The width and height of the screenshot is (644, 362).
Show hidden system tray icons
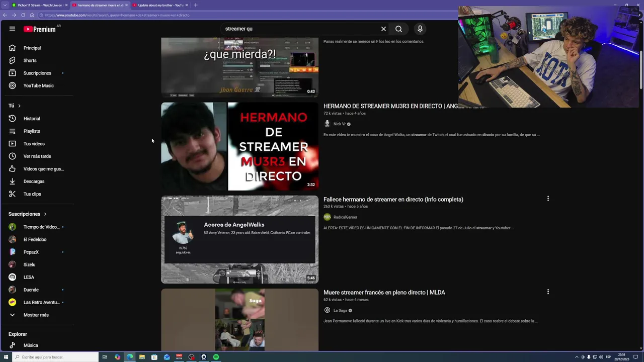(577, 357)
